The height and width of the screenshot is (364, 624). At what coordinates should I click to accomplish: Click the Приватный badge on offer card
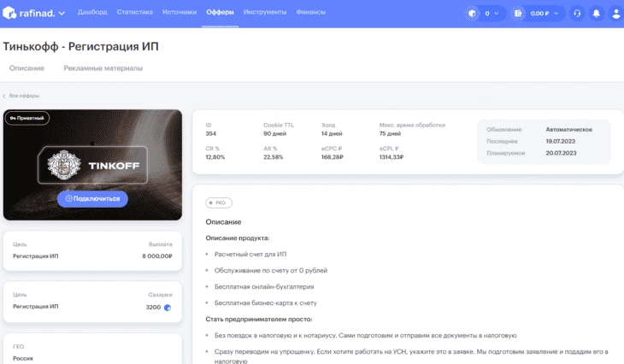click(27, 118)
